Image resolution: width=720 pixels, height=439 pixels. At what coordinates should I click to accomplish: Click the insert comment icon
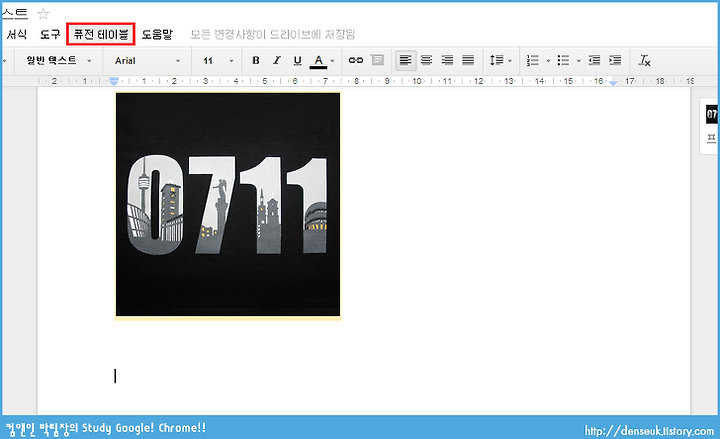[377, 60]
